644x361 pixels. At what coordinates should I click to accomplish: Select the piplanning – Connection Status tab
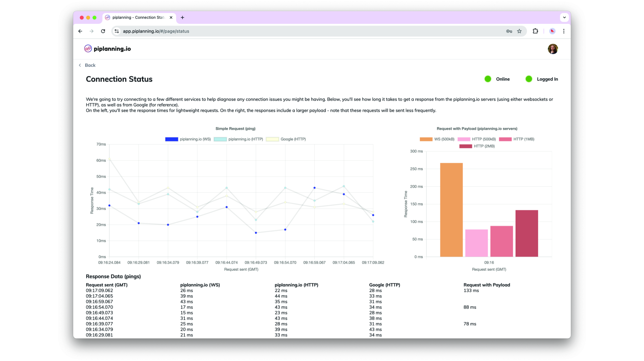[139, 17]
